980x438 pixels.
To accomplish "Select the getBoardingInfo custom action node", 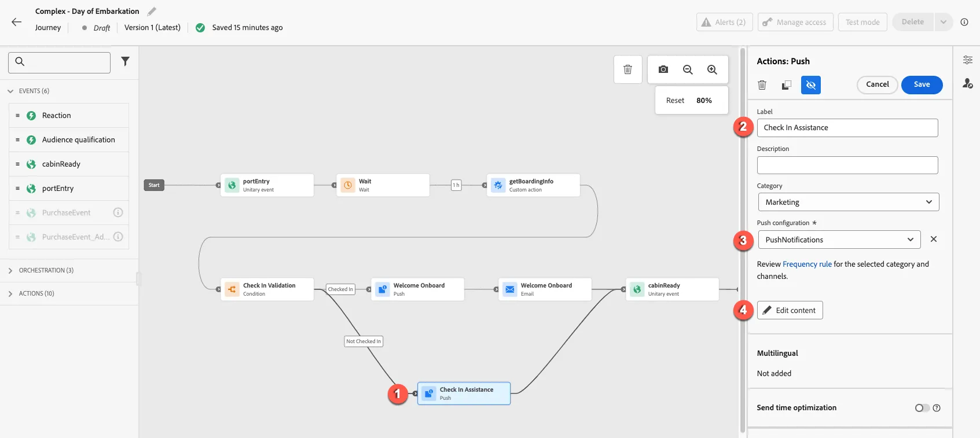I will pyautogui.click(x=533, y=185).
